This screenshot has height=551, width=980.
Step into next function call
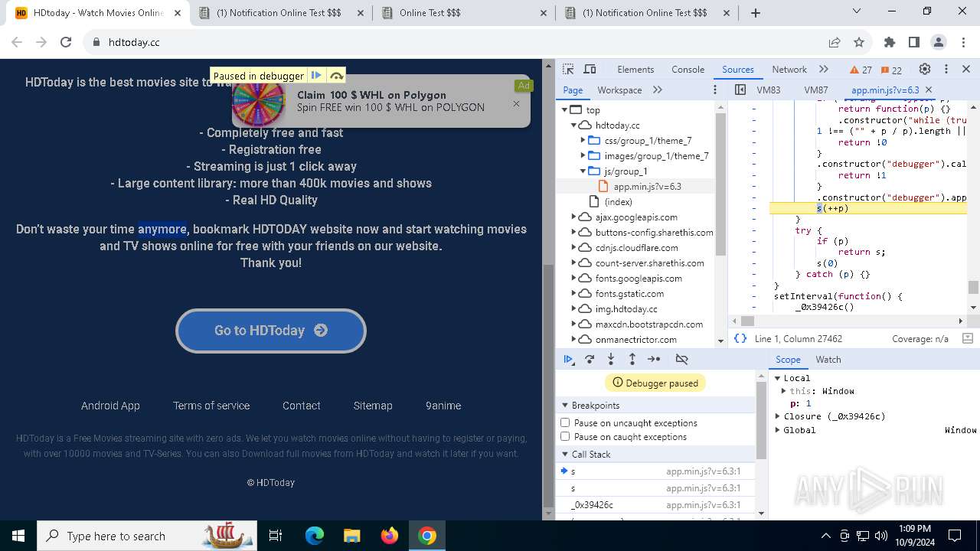click(611, 359)
